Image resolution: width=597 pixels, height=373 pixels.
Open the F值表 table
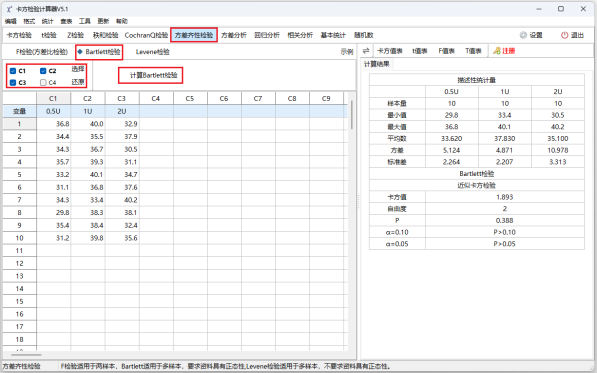(446, 51)
